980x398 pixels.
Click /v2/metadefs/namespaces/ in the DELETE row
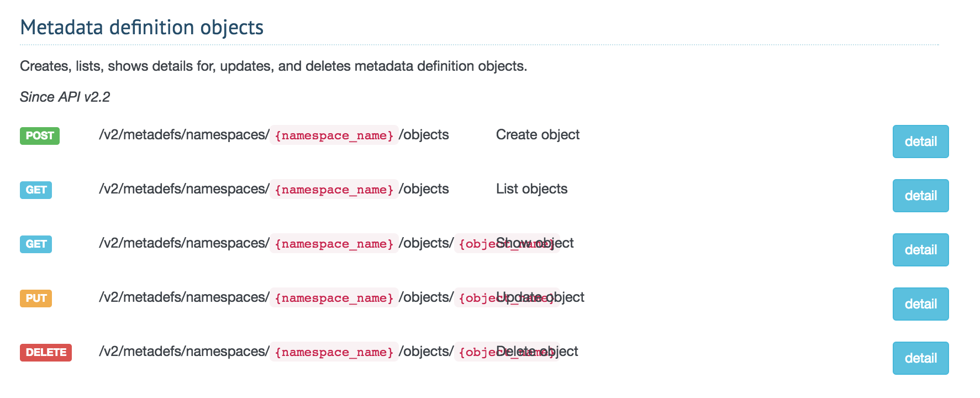pos(184,352)
